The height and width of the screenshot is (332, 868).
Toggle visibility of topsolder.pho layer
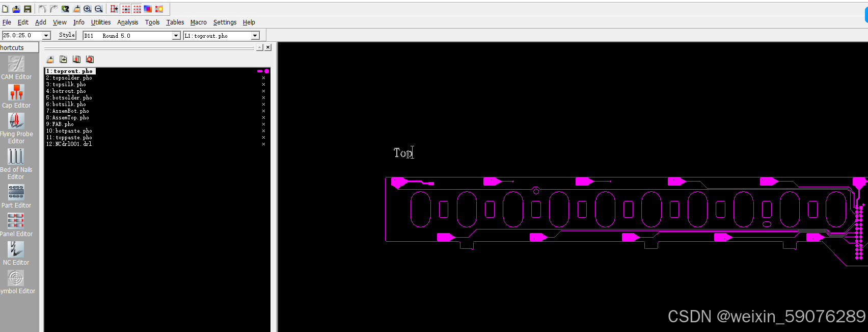click(263, 78)
